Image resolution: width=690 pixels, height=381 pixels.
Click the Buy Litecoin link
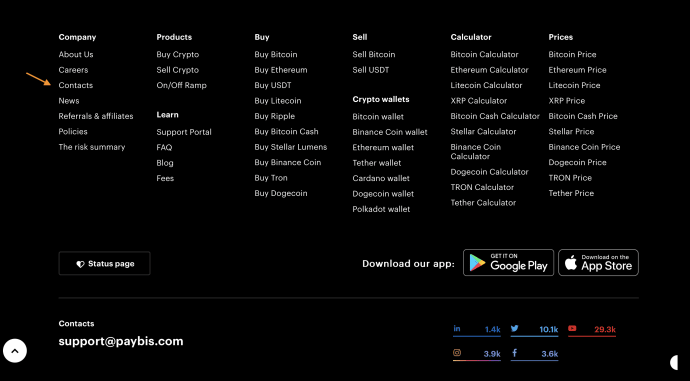278,101
